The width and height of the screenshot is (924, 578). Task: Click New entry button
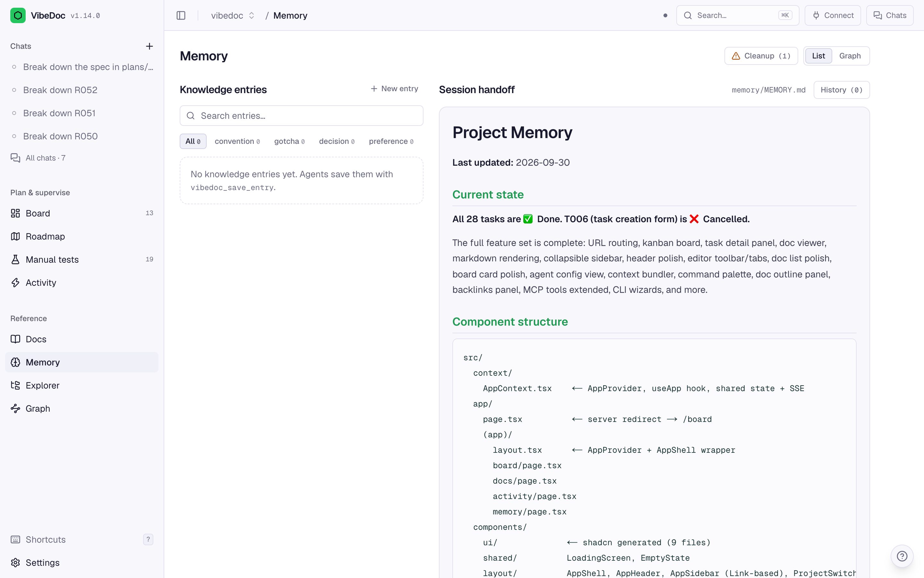point(394,89)
